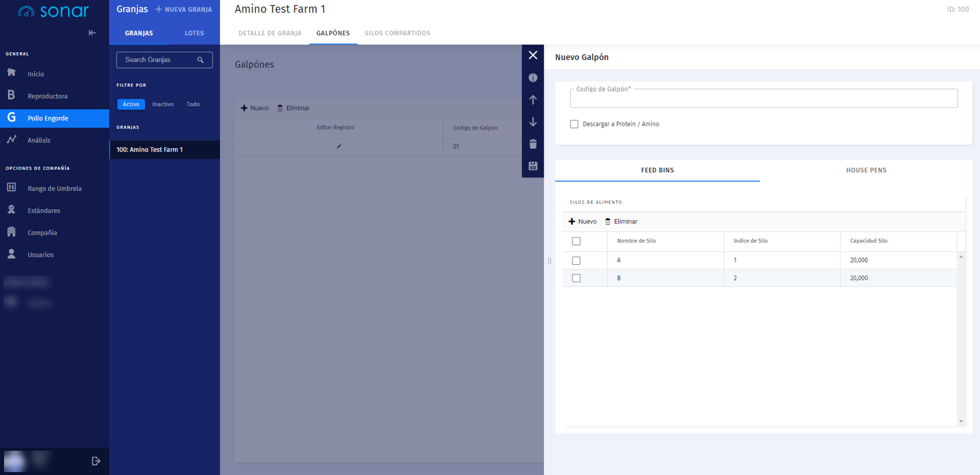Click silo index cell 2
Screen dimensions: 980x475
[781, 278]
